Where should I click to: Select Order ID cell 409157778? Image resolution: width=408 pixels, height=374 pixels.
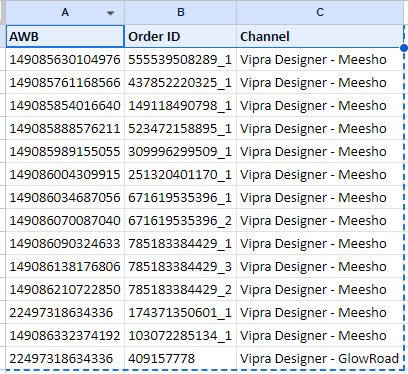pos(180,358)
